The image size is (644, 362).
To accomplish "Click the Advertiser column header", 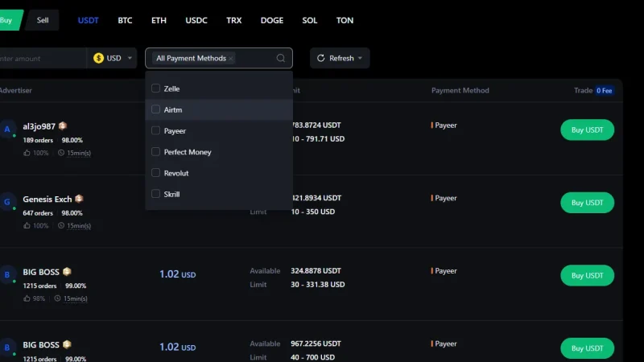I will click(x=15, y=90).
